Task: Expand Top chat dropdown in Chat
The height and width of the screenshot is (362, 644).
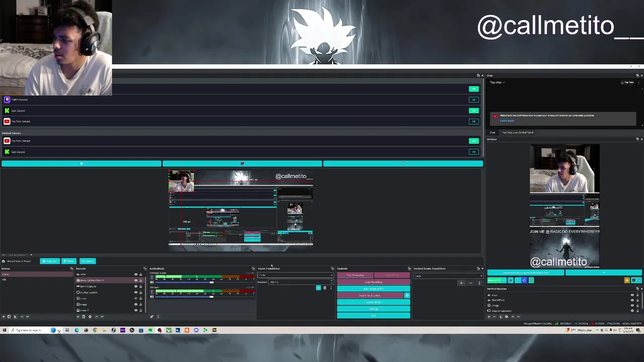Action: coord(498,82)
